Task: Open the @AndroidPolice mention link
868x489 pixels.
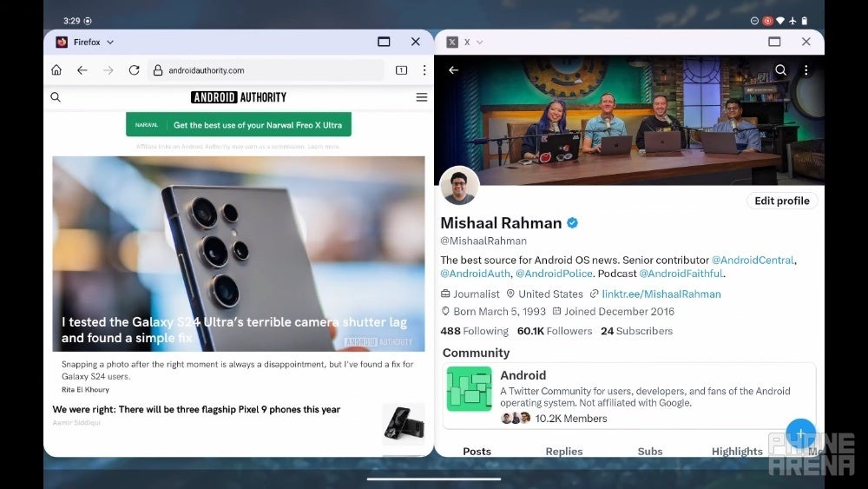Action: 554,274
